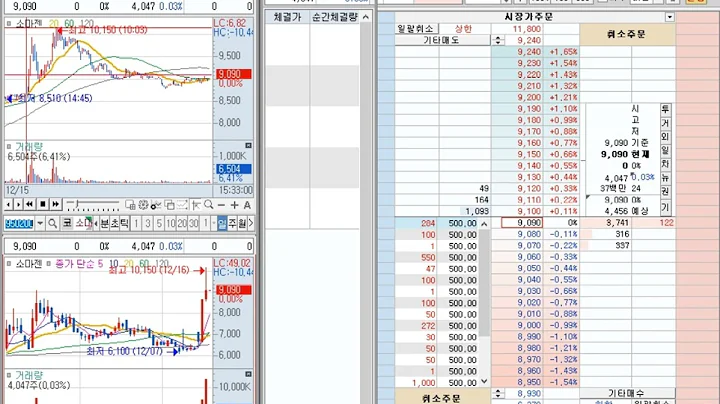The image size is (720, 404).
Task: Select the crosshair cursor tool icon
Action: click(196, 205)
